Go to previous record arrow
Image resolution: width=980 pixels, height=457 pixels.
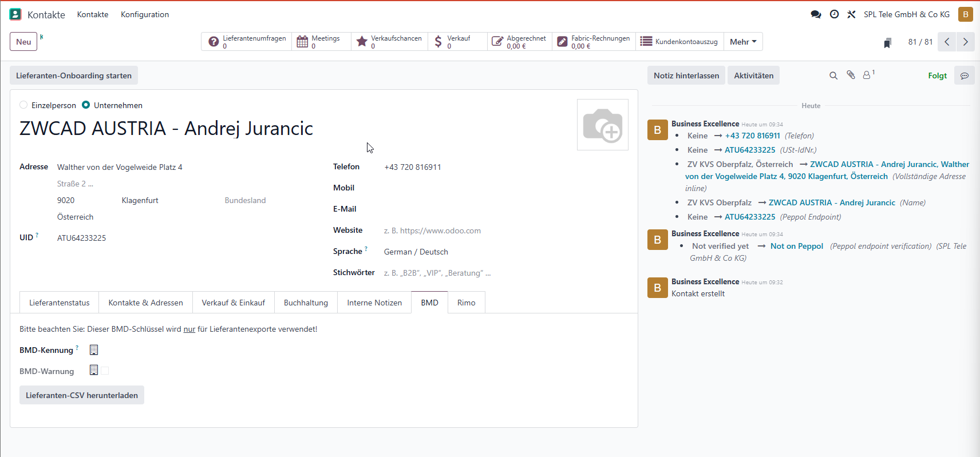947,42
